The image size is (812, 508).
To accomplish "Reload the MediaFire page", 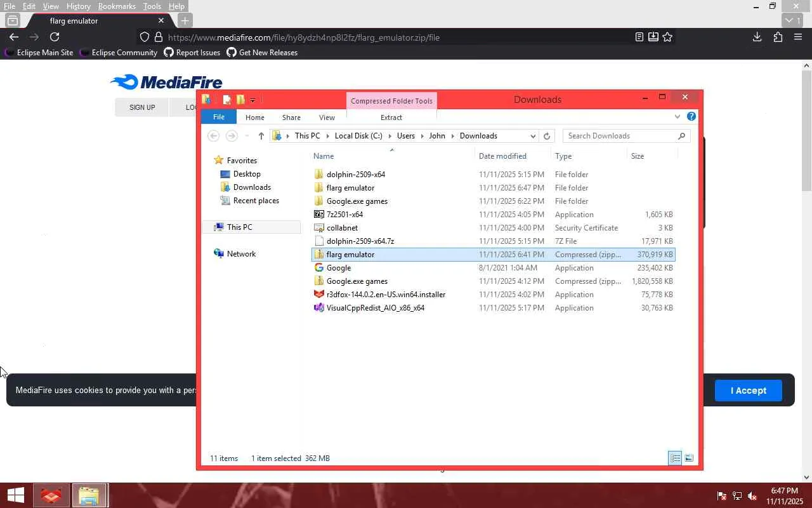I will coord(55,37).
